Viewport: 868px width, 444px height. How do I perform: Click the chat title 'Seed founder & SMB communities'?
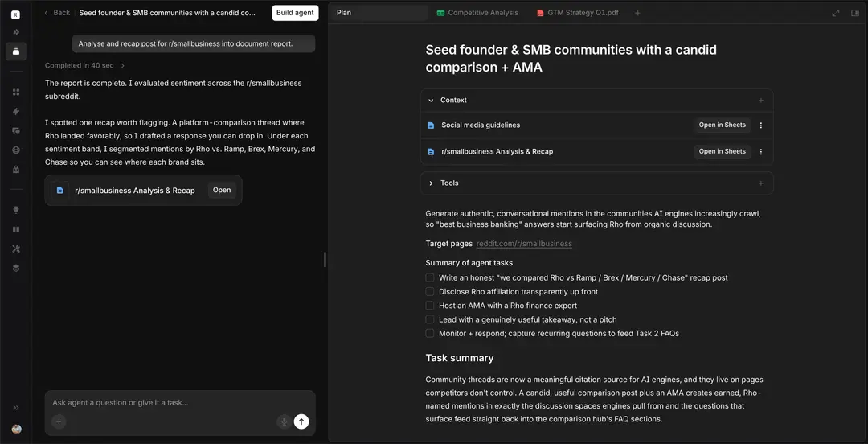tap(168, 13)
